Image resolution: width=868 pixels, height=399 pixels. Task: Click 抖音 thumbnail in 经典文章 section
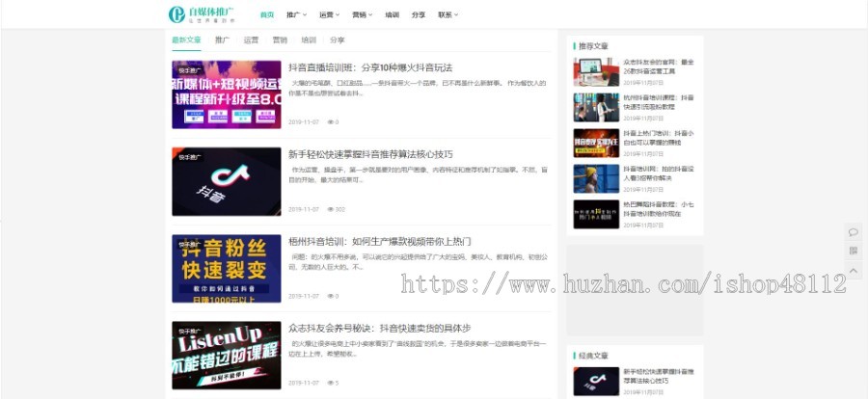tap(596, 382)
